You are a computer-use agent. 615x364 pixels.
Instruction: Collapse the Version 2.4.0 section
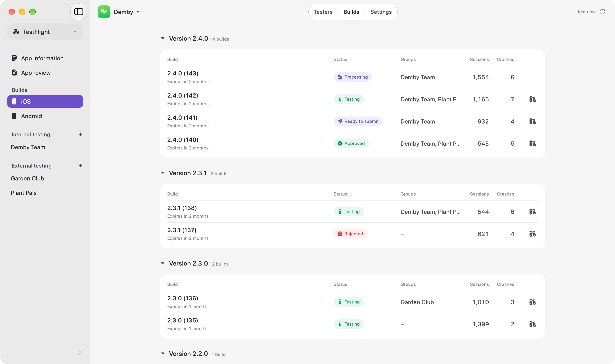click(x=163, y=38)
